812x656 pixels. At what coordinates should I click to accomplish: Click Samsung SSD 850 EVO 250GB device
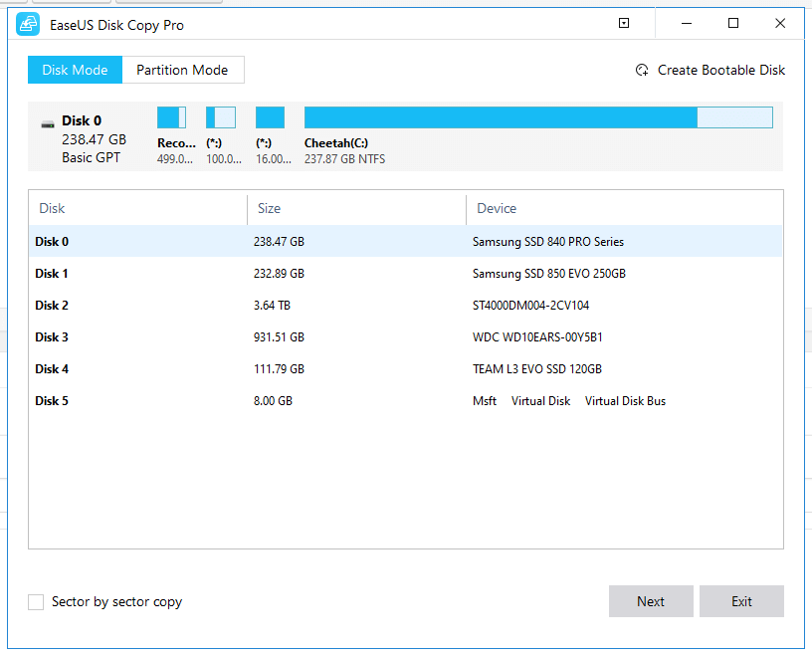pyautogui.click(x=549, y=274)
